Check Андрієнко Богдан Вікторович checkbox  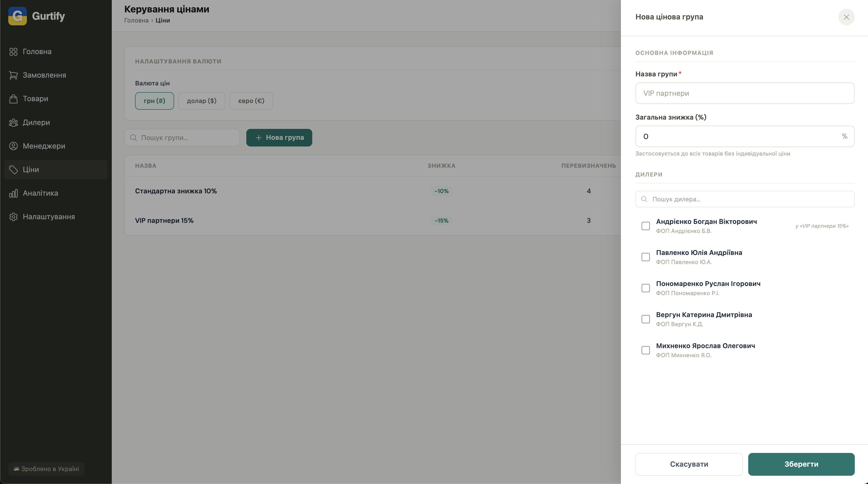coord(646,226)
